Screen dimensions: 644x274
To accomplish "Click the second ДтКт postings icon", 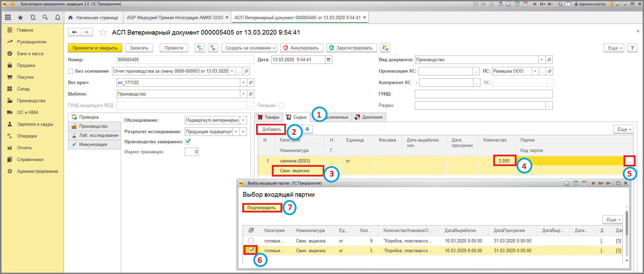I will (213, 48).
